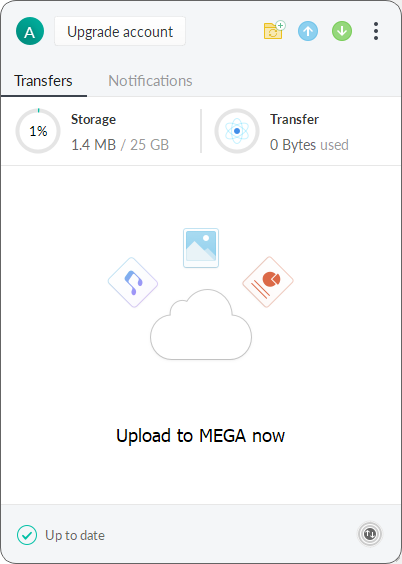This screenshot has height=564, width=402.
Task: Click the 1% storage usage ring
Action: (38, 131)
